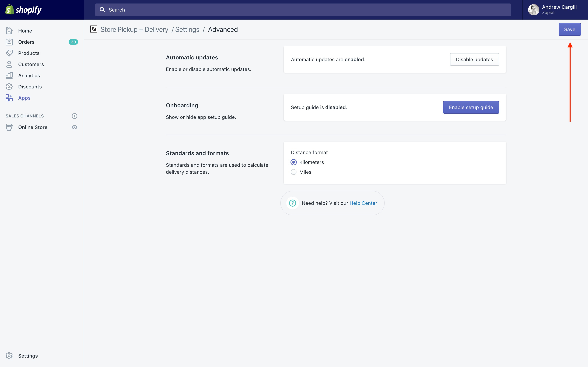Screen dimensions: 588x367
Task: View Online Store via eye icon
Action: (74, 127)
